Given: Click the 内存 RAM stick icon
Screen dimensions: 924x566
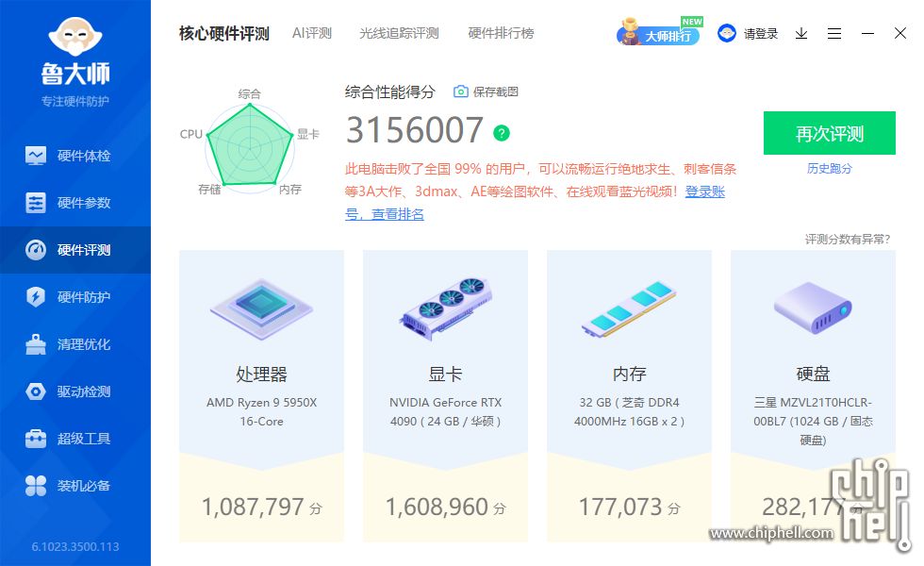Looking at the screenshot, I should click(630, 309).
